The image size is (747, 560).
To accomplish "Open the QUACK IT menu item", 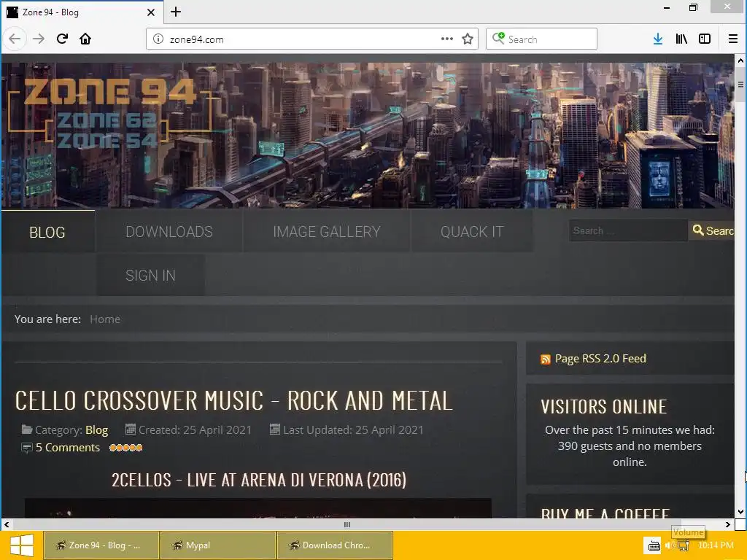I will (472, 232).
